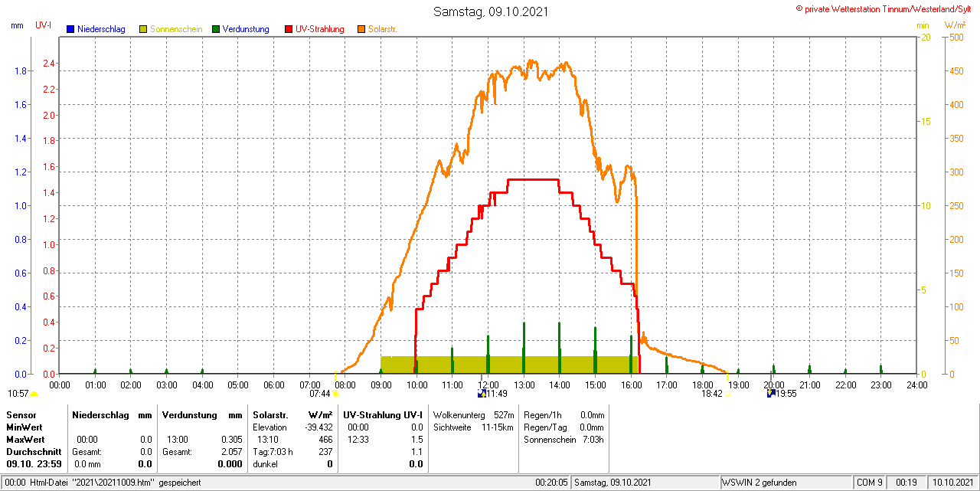Click the 10.10.2021 status bar date
This screenshot has width=980, height=491.
[x=952, y=483]
